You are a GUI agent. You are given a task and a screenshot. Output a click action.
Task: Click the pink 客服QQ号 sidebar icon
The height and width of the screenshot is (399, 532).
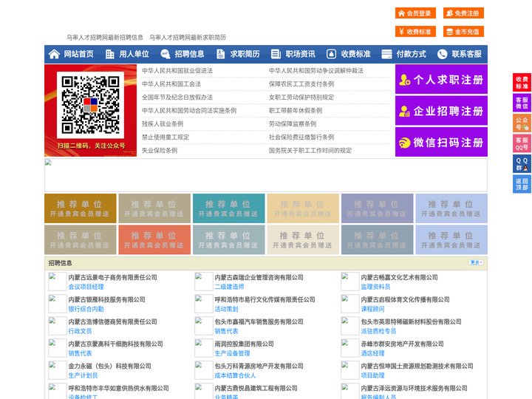[x=522, y=143]
